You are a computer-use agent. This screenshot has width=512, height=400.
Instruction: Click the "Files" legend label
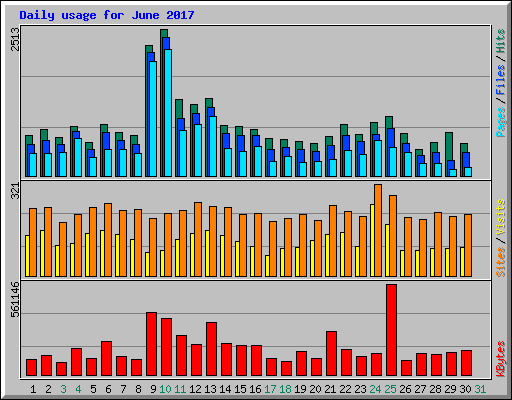[x=501, y=80]
